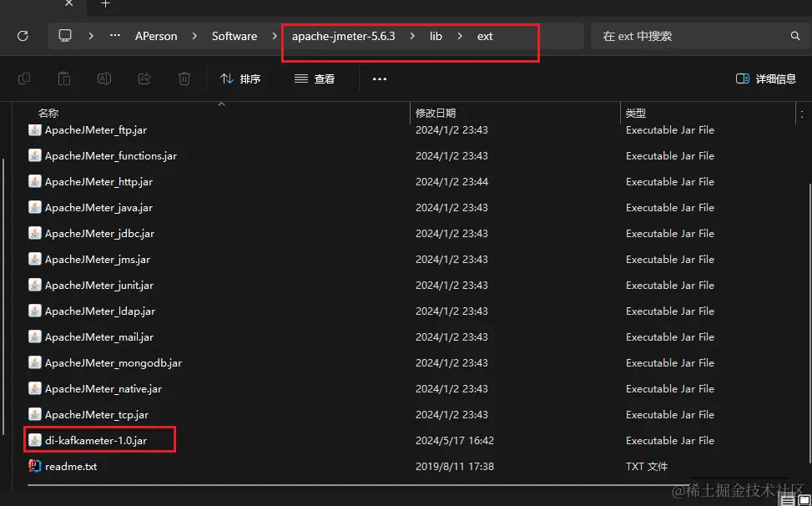This screenshot has height=506, width=812.
Task: Click the cut/copy icon in the toolbar
Action: pos(24,78)
